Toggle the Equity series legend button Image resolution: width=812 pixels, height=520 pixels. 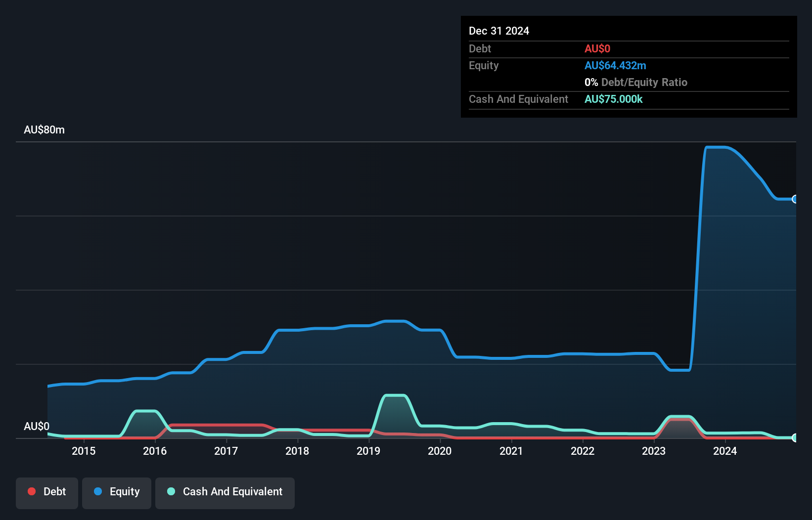click(117, 493)
